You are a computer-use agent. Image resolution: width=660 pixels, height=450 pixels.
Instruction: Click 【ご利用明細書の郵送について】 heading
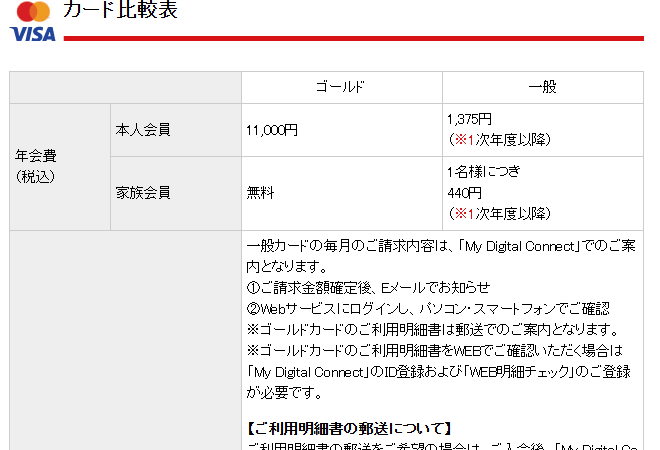(x=349, y=429)
